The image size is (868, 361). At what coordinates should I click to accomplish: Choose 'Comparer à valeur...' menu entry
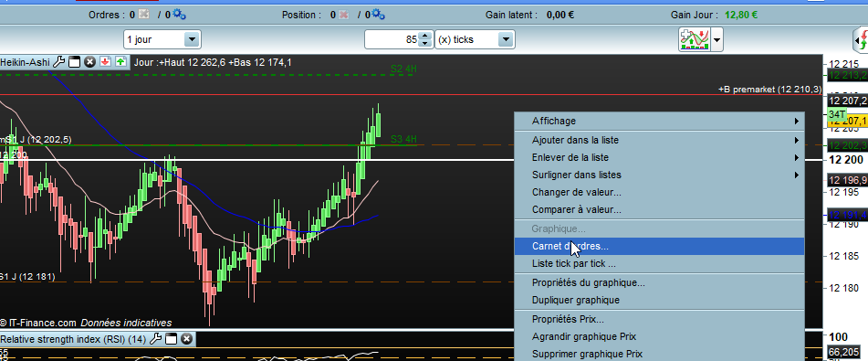click(x=659, y=209)
